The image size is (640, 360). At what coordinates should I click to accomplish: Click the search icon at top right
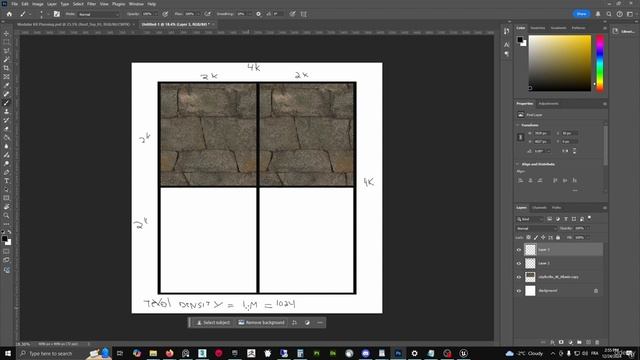click(x=609, y=14)
